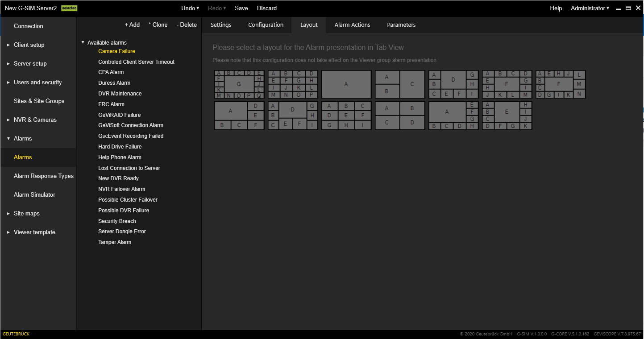Select the single full-pane A layout
Viewport: 644px width, 339px height.
(x=346, y=84)
